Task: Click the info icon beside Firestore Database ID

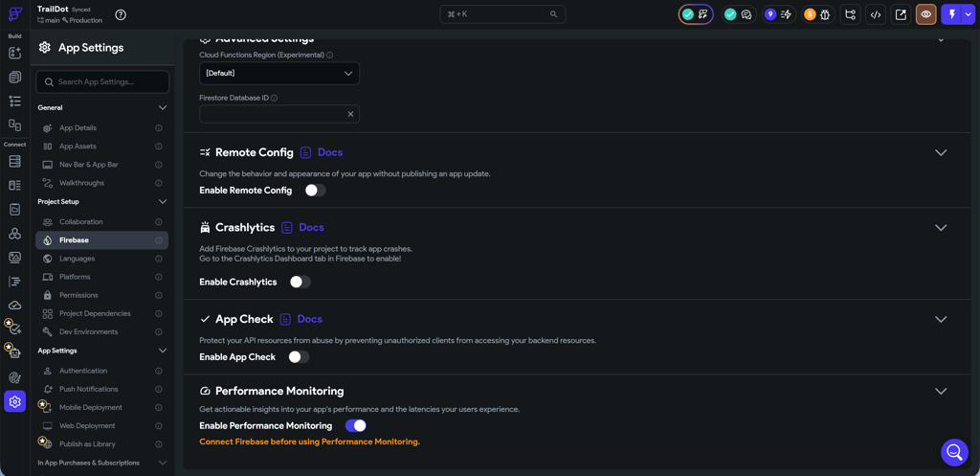Action: pyautogui.click(x=275, y=98)
